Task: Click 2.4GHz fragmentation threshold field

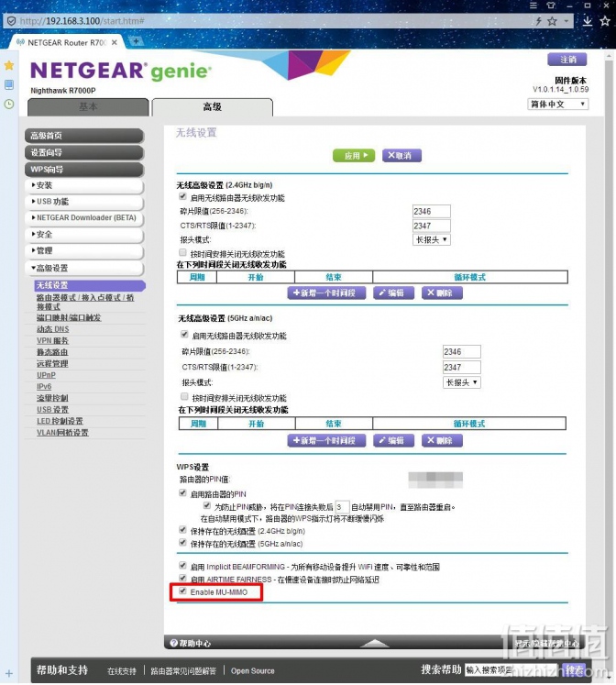Action: coord(432,211)
